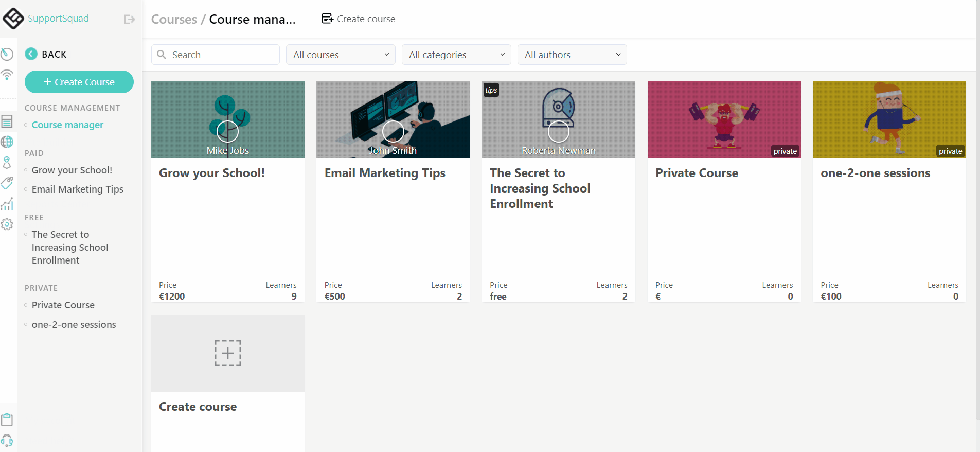Expand the All courses dropdown
The image size is (980, 452).
pos(341,55)
